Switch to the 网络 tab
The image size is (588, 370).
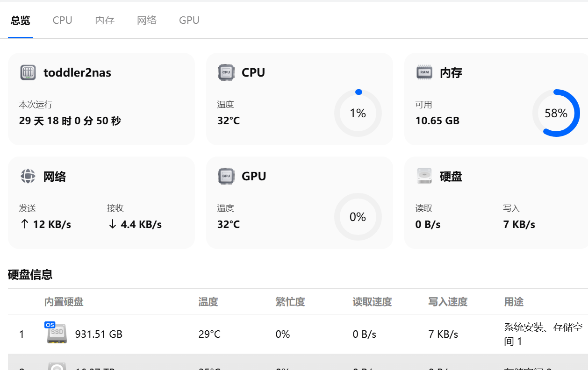pos(147,21)
